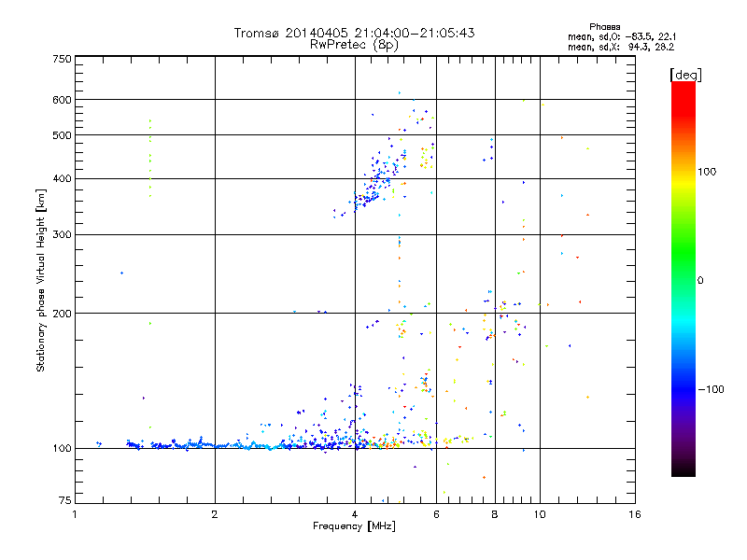The height and width of the screenshot is (560, 747).
Task: Click x-axis tick label "4"
Action: coord(355,514)
